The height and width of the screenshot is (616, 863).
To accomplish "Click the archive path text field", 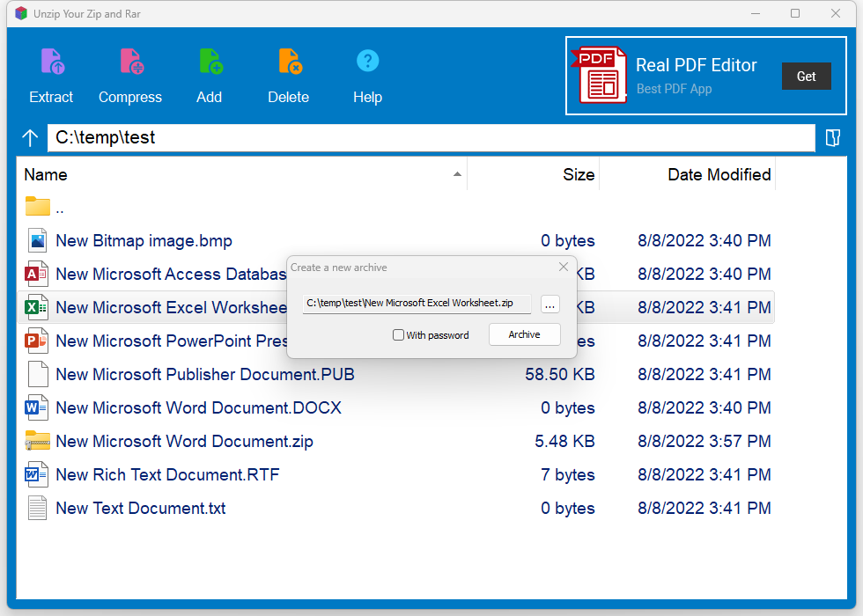I will click(416, 304).
